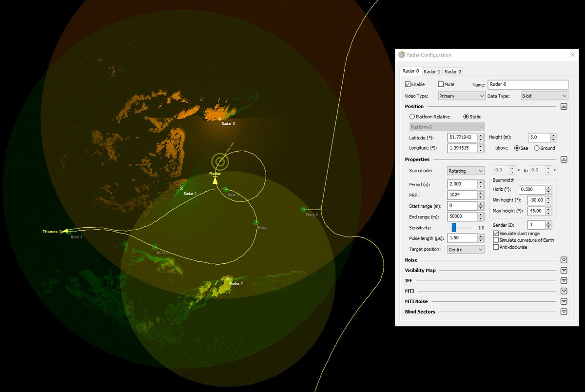
Task: Toggle Simulate slant range checkbox
Action: coord(496,234)
